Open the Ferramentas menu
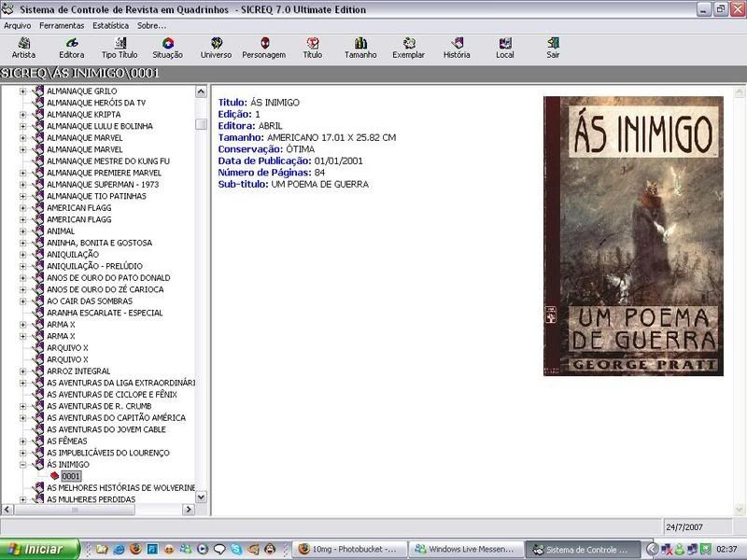This screenshot has width=747, height=560. click(62, 26)
